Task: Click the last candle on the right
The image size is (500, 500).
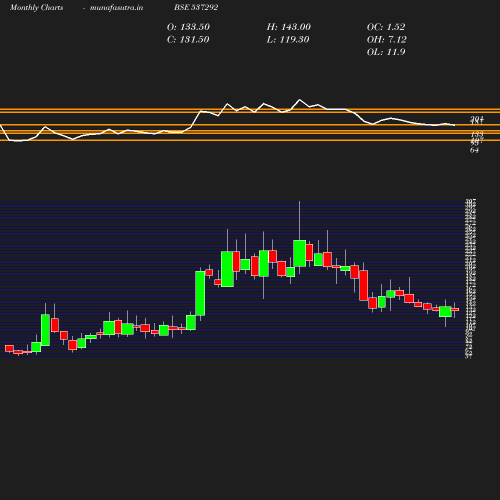Action: (x=455, y=310)
